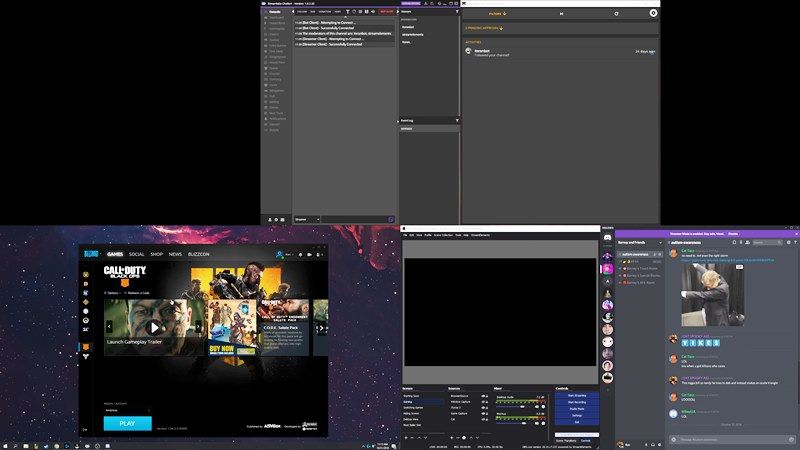Image resolution: width=800 pixels, height=450 pixels.
Task: Open the GIF image in Discord chat
Action: pyautogui.click(x=713, y=294)
